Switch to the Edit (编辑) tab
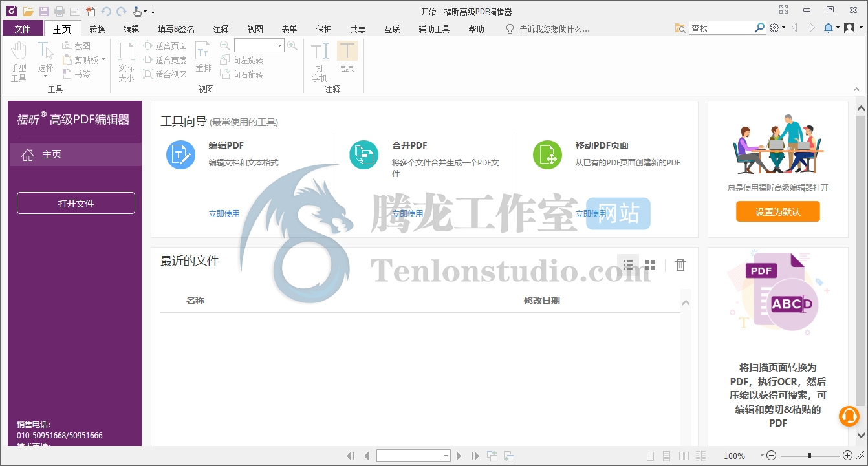 (132, 29)
